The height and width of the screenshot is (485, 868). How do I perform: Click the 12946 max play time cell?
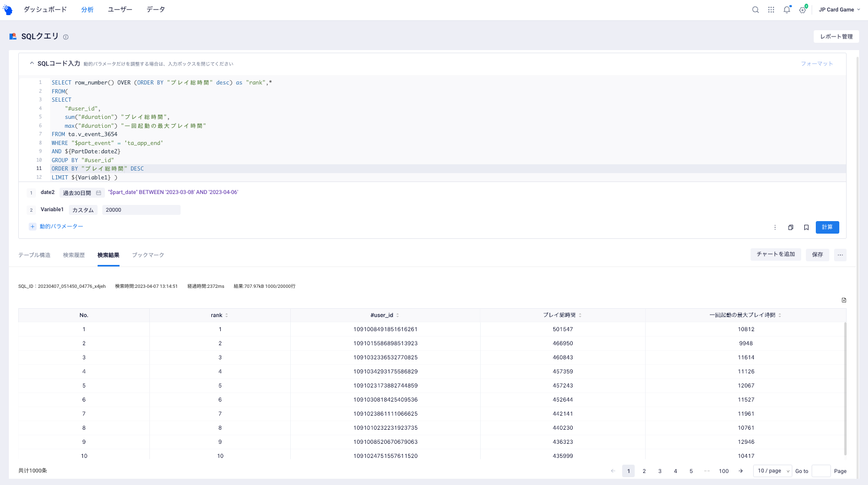pos(746,442)
